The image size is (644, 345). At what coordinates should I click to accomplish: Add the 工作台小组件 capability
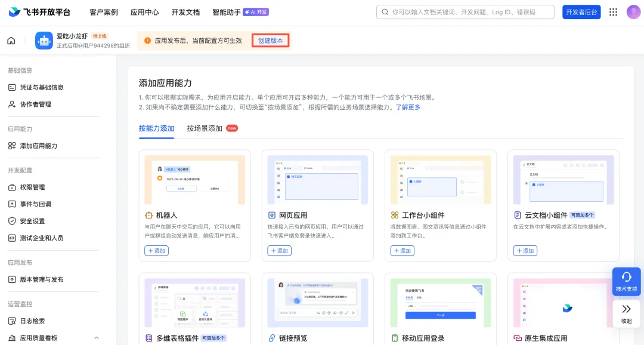(402, 251)
